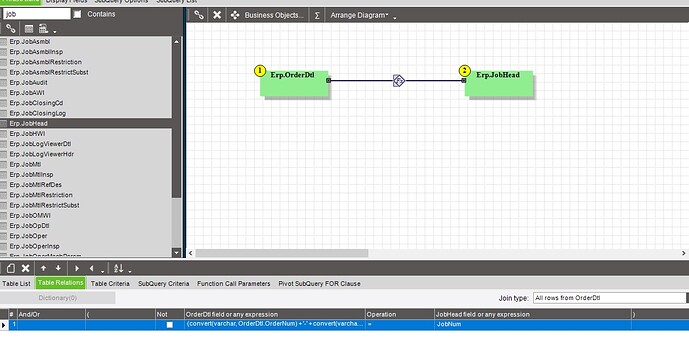Click the sigma summary icon in the diagram toolbar
The image size is (689, 362).
317,15
